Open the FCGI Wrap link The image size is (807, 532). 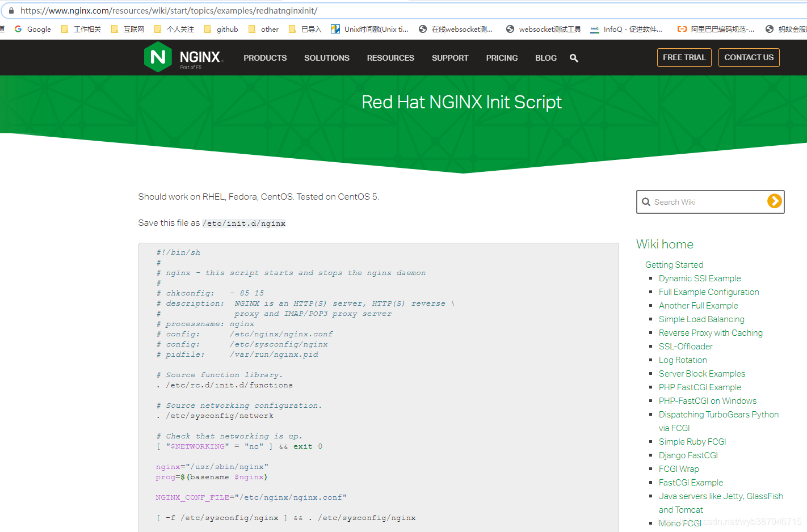point(679,469)
